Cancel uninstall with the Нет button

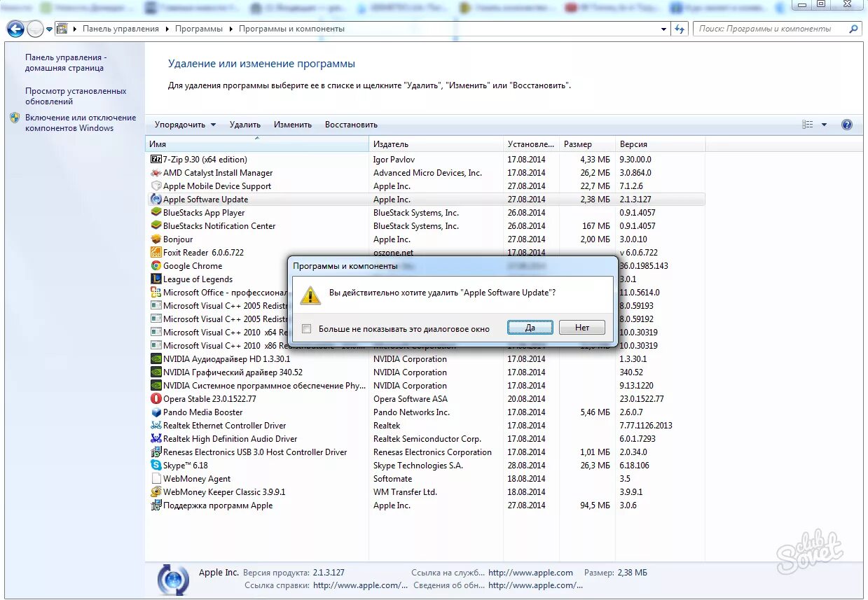pyautogui.click(x=582, y=327)
